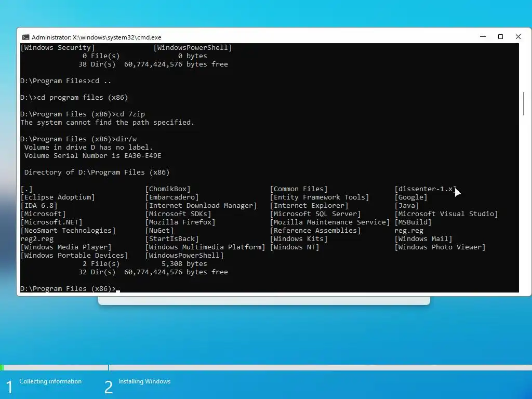The image size is (532, 399).
Task: Maximize the cmd.exe window
Action: tap(500, 37)
